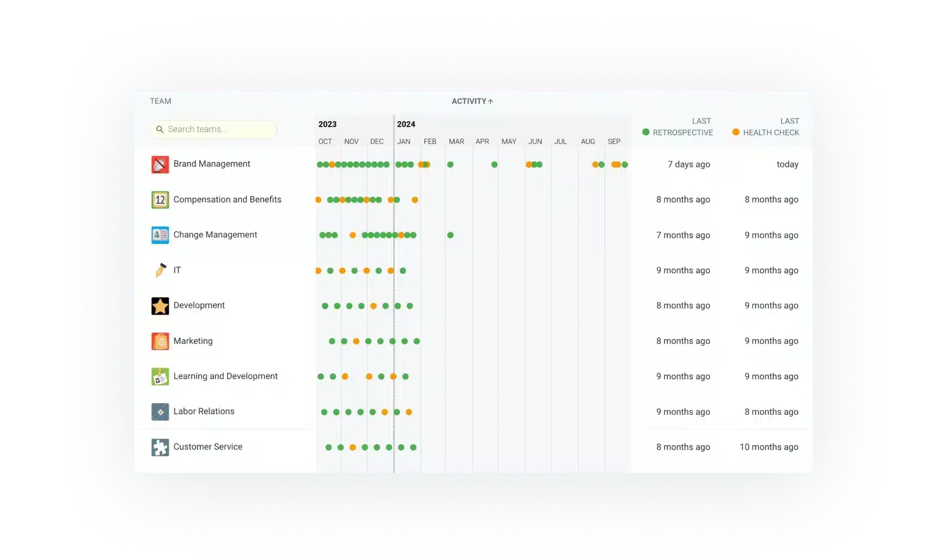Click Compensation and Benefits' last orange dot
The image size is (945, 560).
(415, 200)
